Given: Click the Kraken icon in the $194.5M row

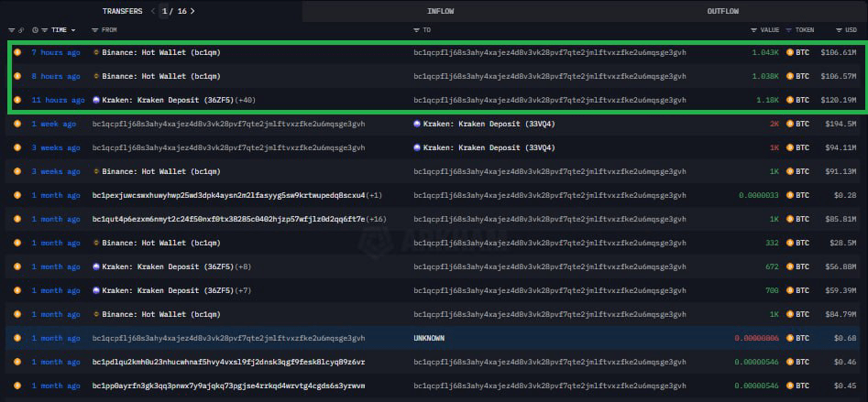Looking at the screenshot, I should click(417, 124).
